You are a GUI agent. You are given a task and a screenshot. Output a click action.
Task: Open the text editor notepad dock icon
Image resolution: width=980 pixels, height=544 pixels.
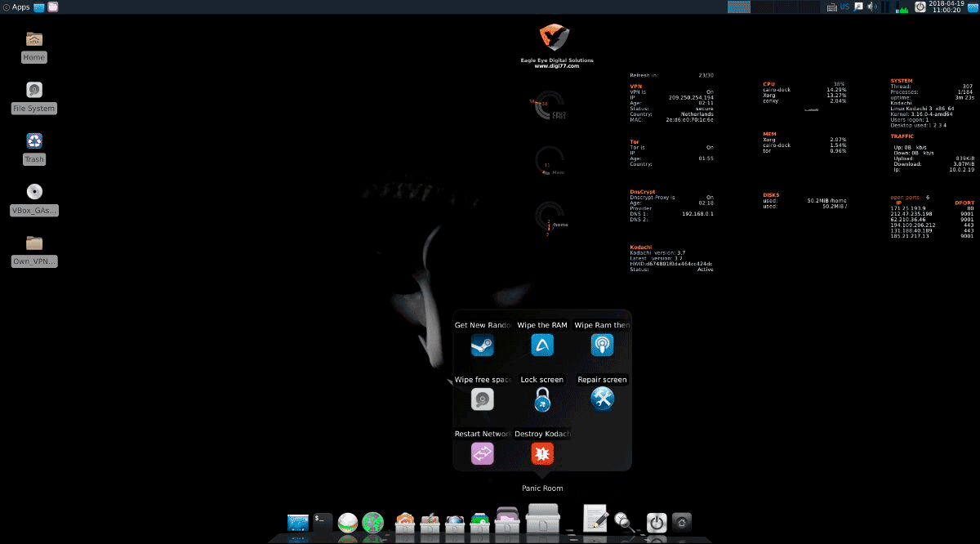point(595,519)
